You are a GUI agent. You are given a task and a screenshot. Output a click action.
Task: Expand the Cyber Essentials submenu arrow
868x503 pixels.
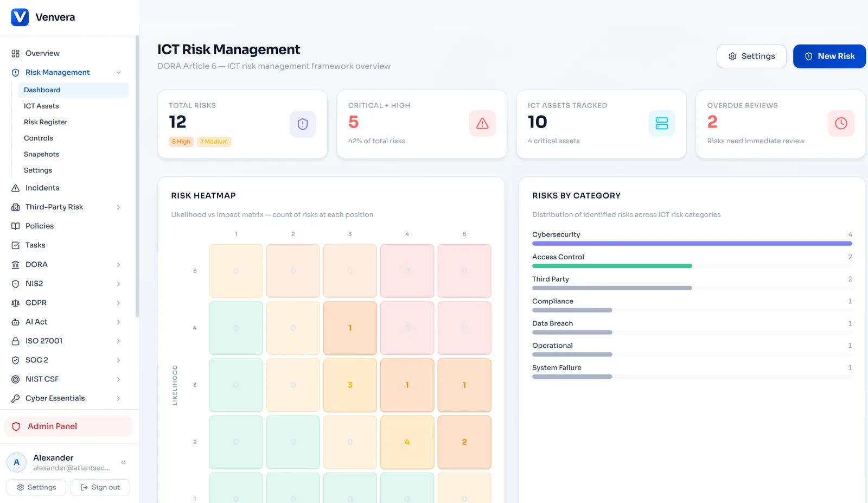pos(118,398)
